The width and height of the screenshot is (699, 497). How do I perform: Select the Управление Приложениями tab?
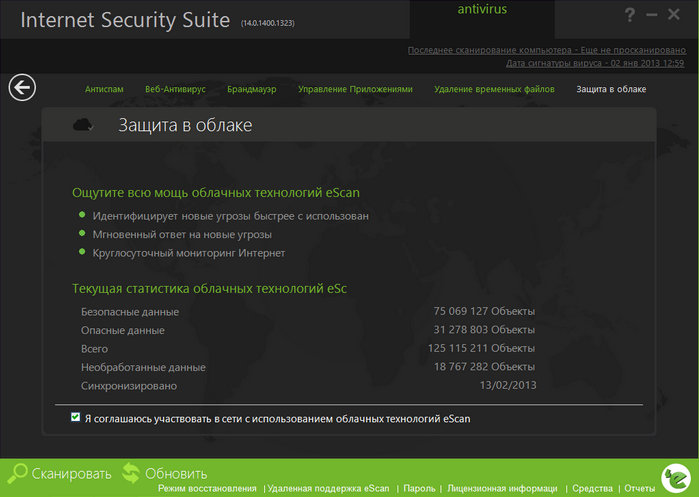coord(355,89)
